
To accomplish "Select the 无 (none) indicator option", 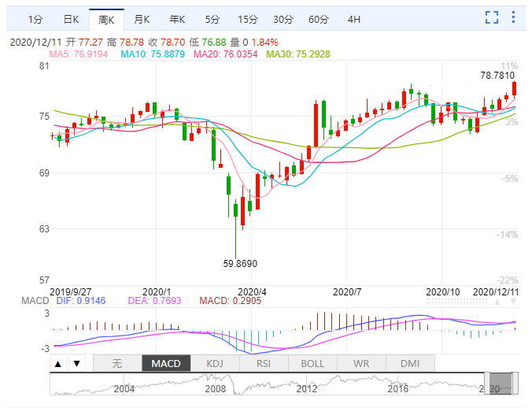I will pos(117,364).
